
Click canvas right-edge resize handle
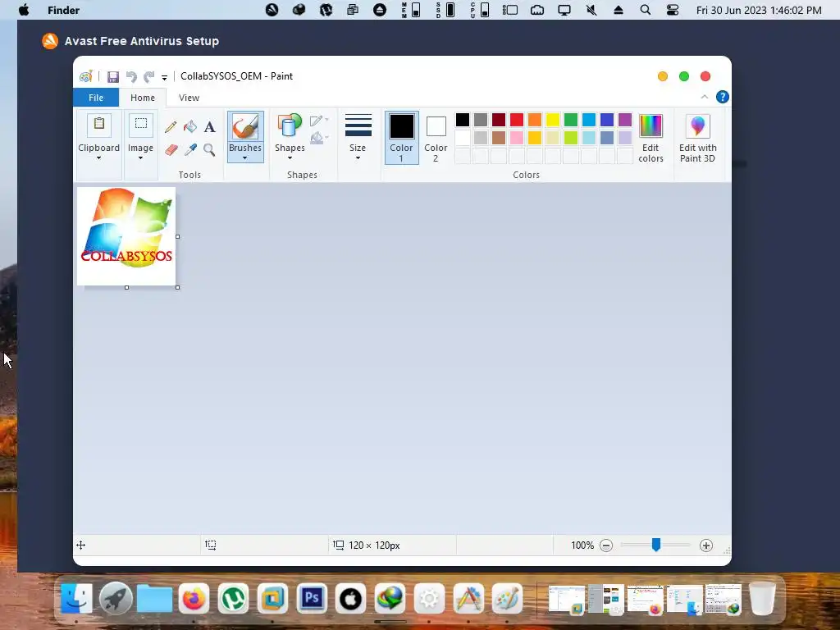(178, 237)
